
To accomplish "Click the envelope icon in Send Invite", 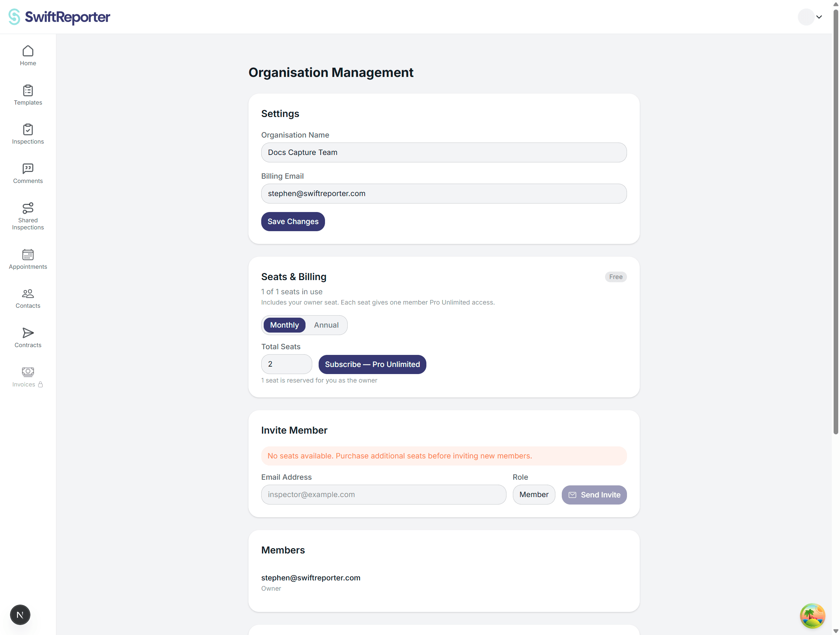I will tap(572, 495).
